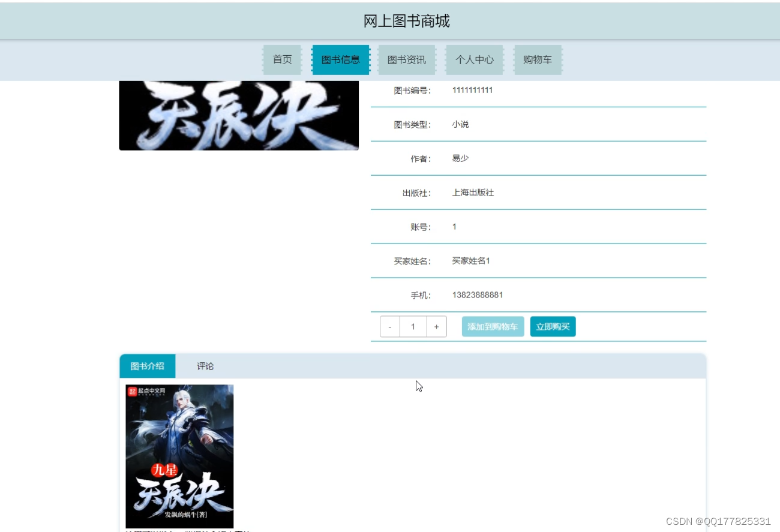The image size is (780, 532).
Task: Decrease quantity with the minus button
Action: 390,327
